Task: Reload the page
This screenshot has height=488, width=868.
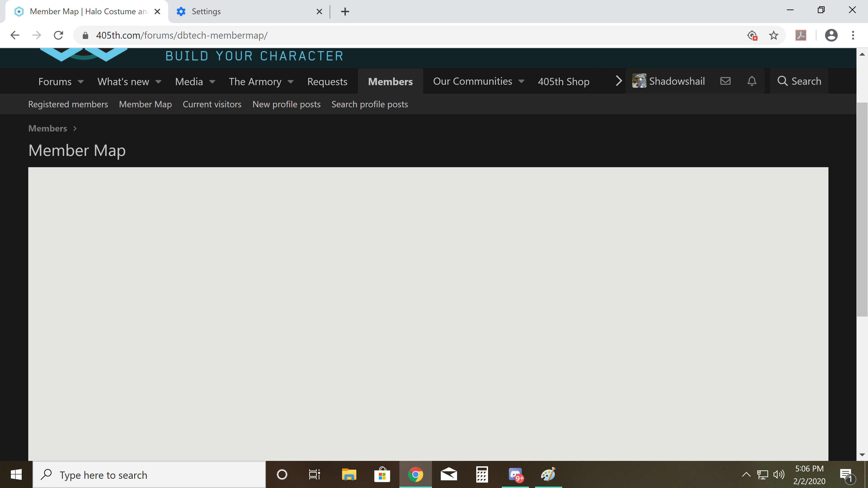Action: click(59, 35)
